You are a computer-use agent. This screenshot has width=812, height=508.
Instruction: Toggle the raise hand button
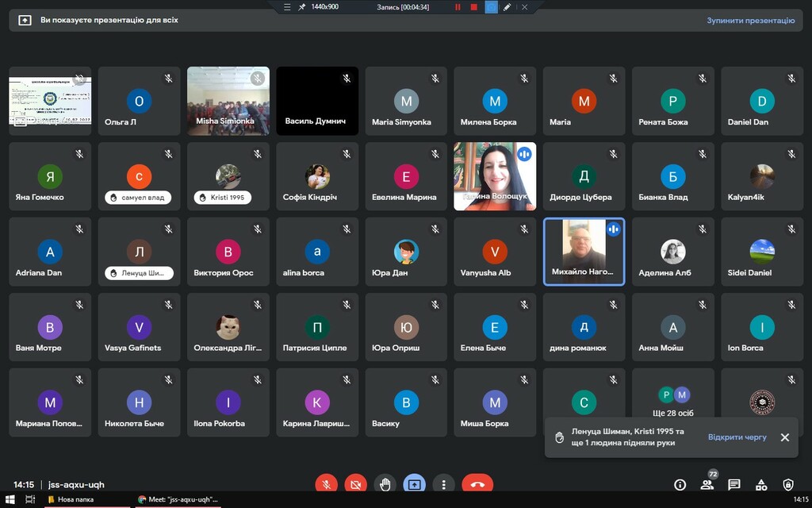click(x=385, y=484)
